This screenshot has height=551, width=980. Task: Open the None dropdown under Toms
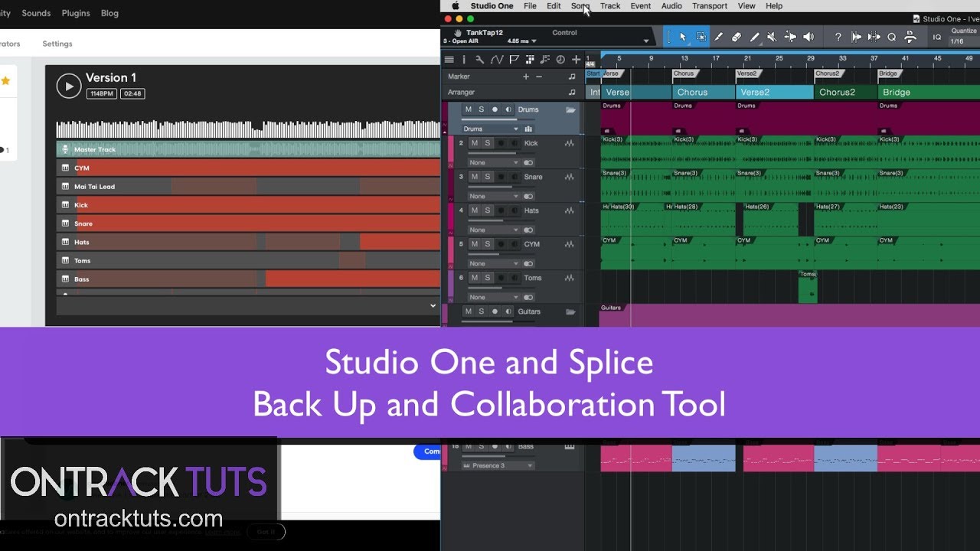click(x=494, y=297)
